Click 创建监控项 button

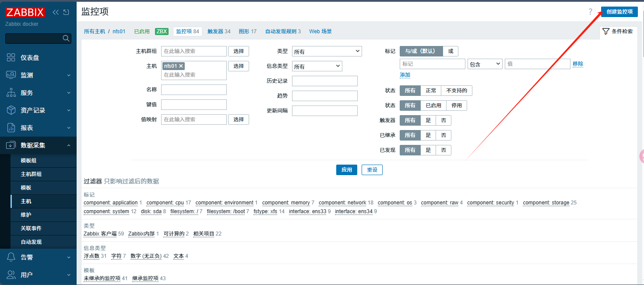(x=619, y=12)
